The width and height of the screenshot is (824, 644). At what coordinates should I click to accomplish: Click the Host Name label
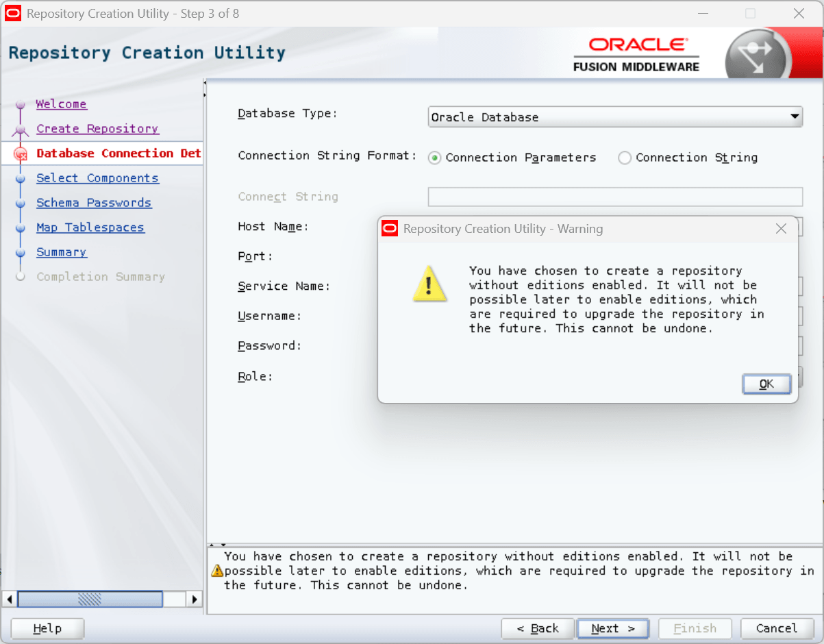tap(273, 227)
